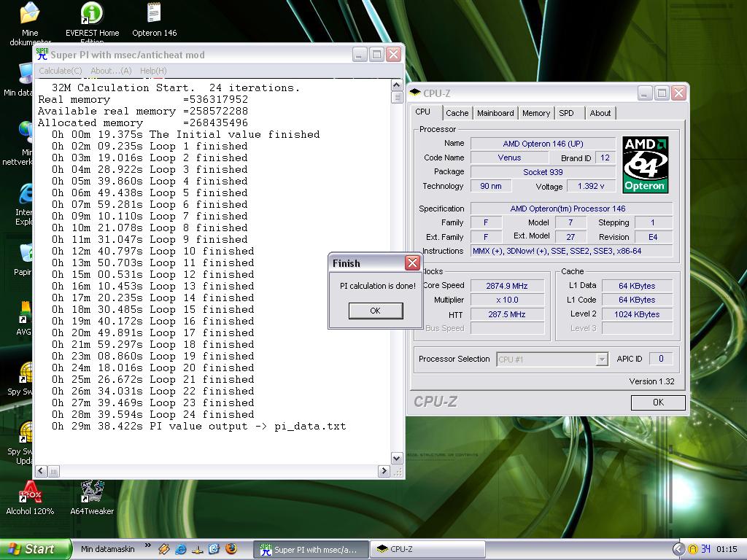
Task: Click the taskbar clock showing 01:15
Action: click(727, 549)
